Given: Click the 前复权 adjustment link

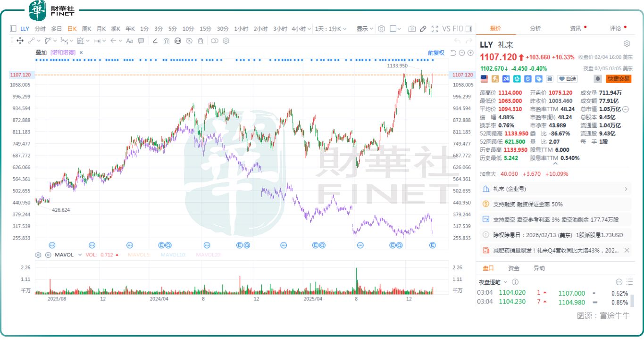Looking at the screenshot, I should pyautogui.click(x=436, y=52).
